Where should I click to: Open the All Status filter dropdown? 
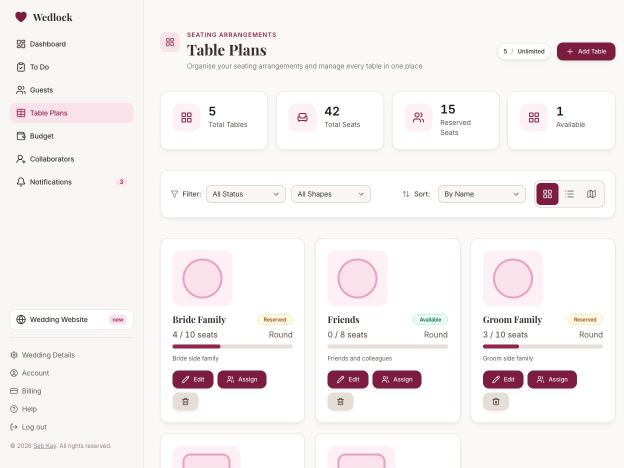pyautogui.click(x=246, y=194)
